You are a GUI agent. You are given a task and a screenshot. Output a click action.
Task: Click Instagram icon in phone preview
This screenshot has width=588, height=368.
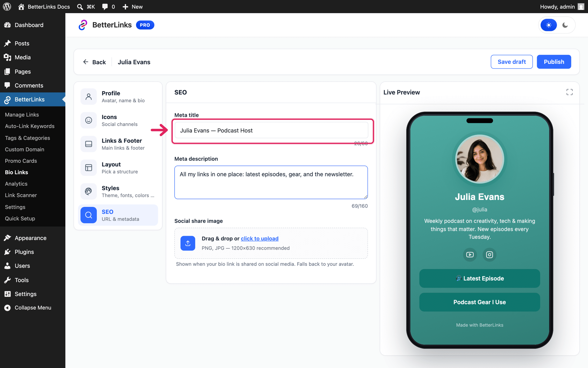click(x=489, y=255)
